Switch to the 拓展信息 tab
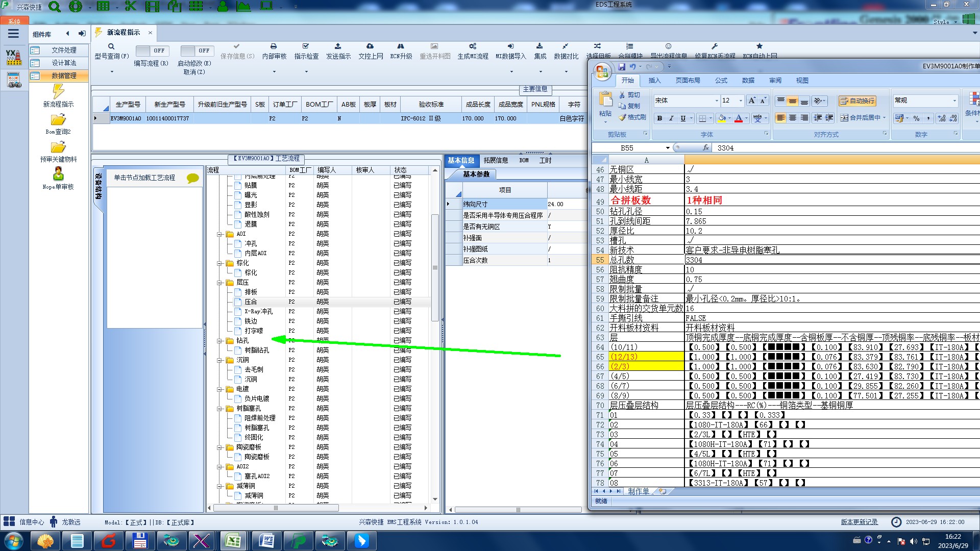Image resolution: width=980 pixels, height=551 pixels. pyautogui.click(x=496, y=160)
